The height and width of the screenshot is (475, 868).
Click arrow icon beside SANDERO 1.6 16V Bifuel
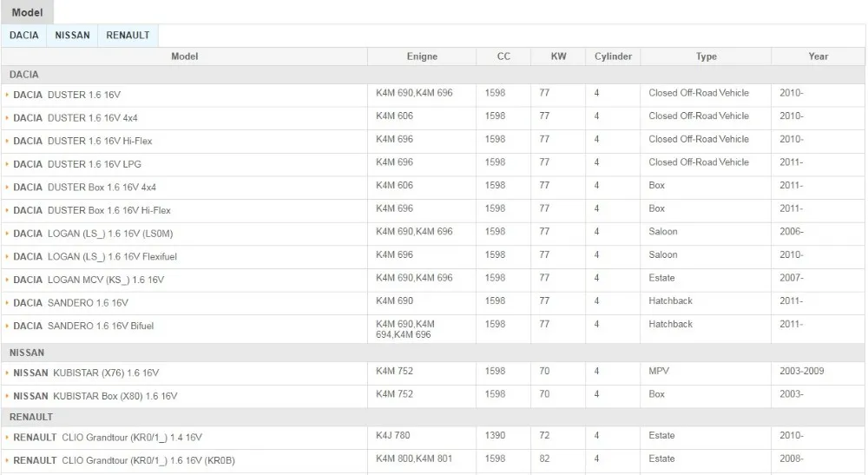pos(8,327)
